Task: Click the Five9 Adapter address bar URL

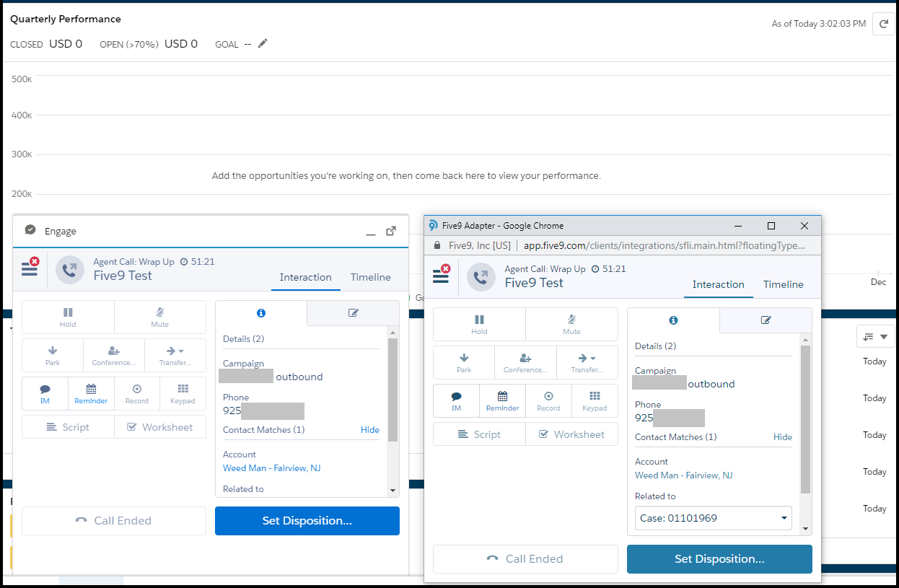Action: (x=664, y=246)
